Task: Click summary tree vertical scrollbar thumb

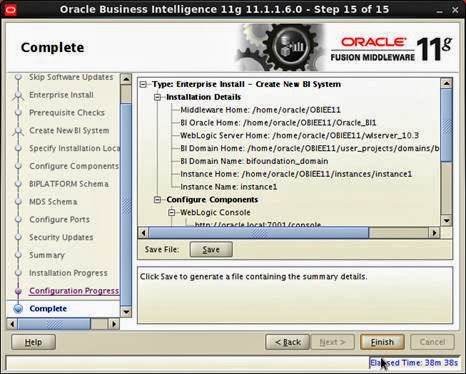Action: (446, 125)
